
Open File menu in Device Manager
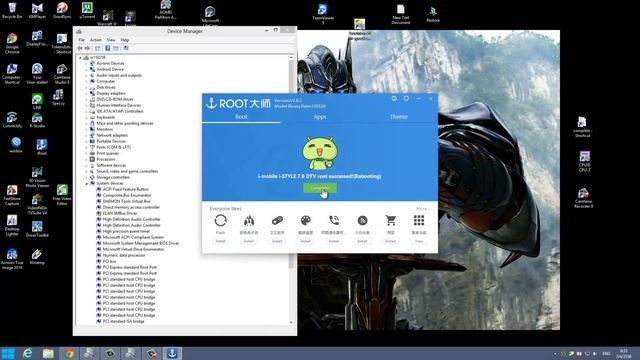82,40
